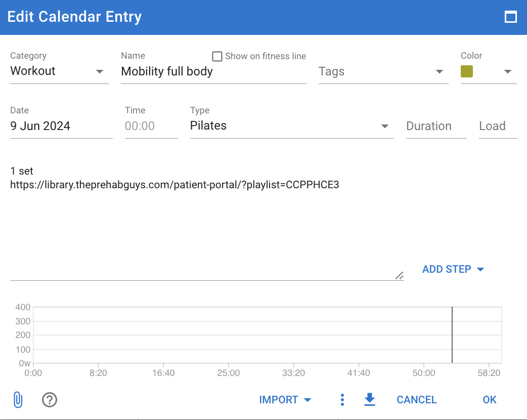
Task: Maximize the Edit Calendar Entry dialog
Action: click(x=510, y=17)
